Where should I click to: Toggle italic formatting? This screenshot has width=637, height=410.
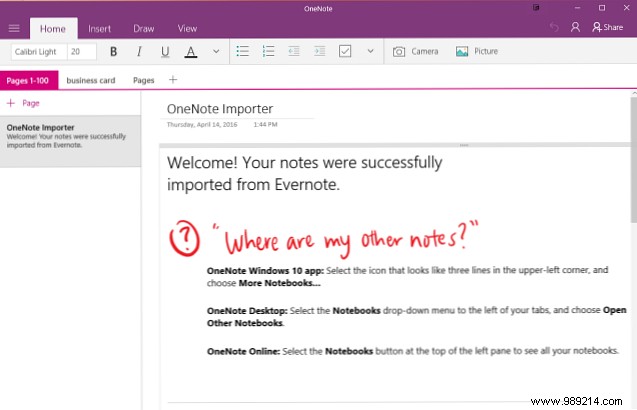point(139,52)
